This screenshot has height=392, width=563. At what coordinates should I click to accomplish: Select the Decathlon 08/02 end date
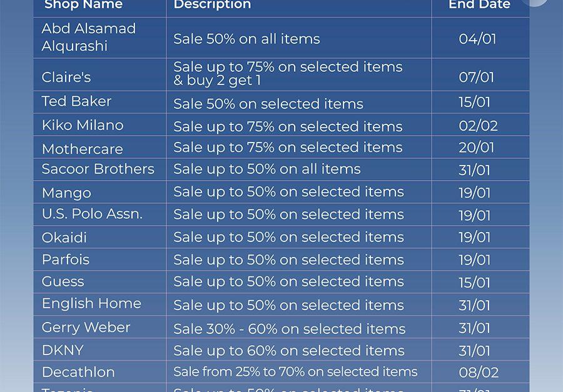tap(479, 373)
